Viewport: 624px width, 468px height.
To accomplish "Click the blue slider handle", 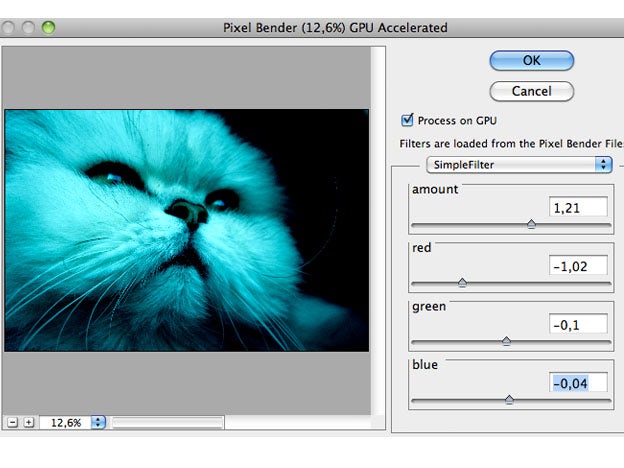I will [509, 399].
